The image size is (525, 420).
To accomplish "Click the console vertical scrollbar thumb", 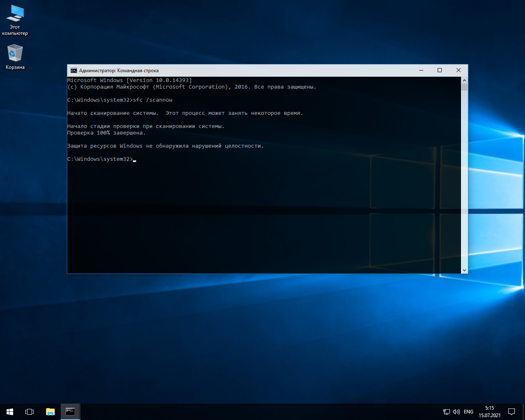I will pos(464,87).
